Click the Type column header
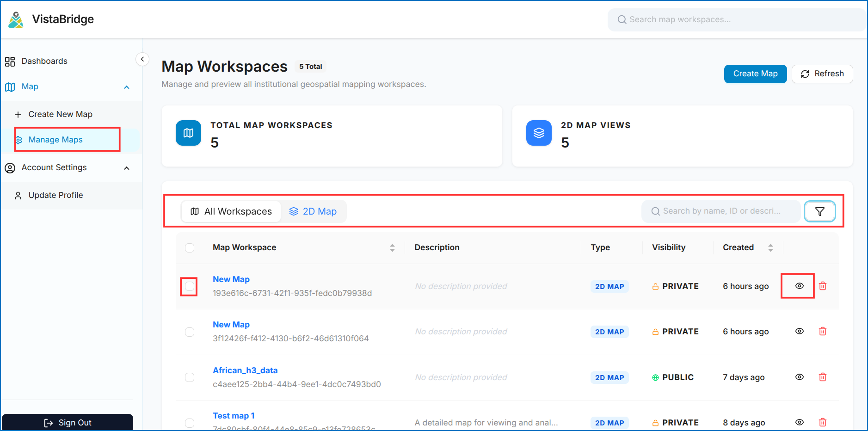The width and height of the screenshot is (868, 431). [x=600, y=247]
